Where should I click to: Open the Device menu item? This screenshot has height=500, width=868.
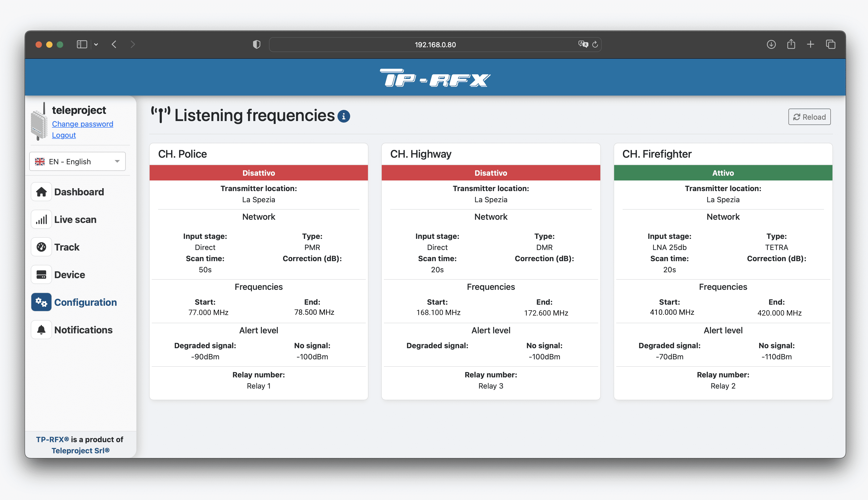[69, 274]
